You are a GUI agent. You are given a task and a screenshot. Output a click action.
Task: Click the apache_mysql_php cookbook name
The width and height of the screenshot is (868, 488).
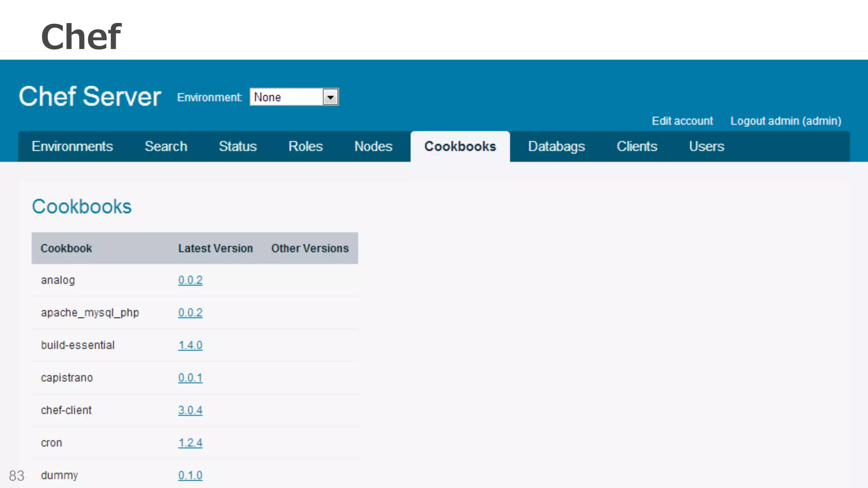(x=90, y=313)
